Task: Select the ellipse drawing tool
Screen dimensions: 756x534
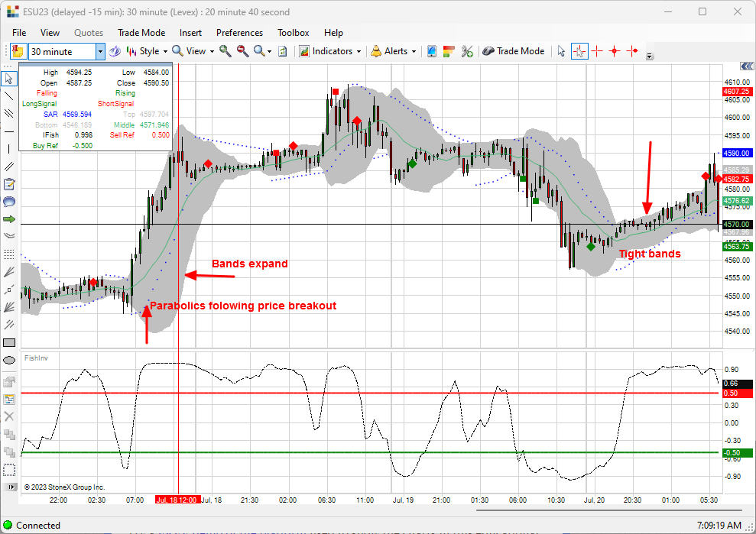Action: [x=9, y=360]
